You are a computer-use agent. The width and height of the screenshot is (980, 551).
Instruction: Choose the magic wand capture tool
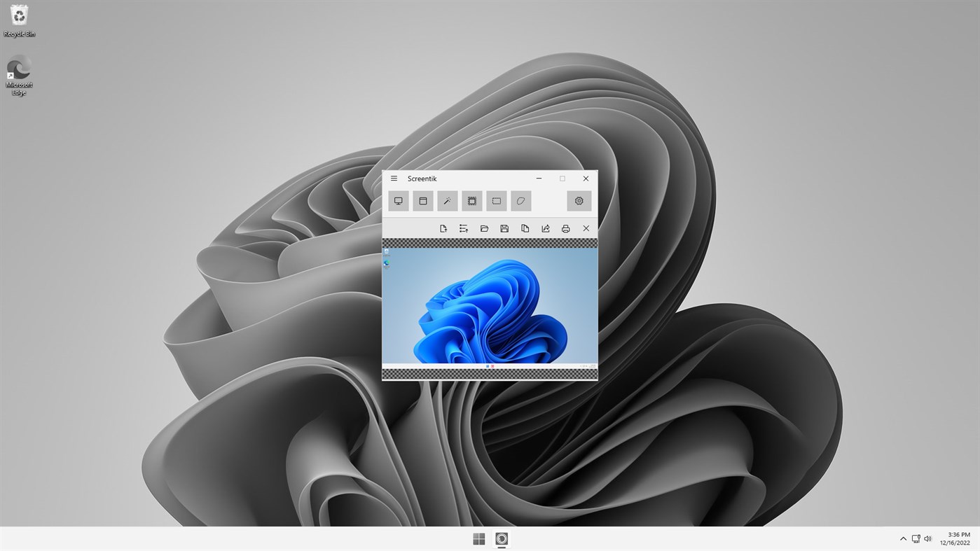[447, 201]
